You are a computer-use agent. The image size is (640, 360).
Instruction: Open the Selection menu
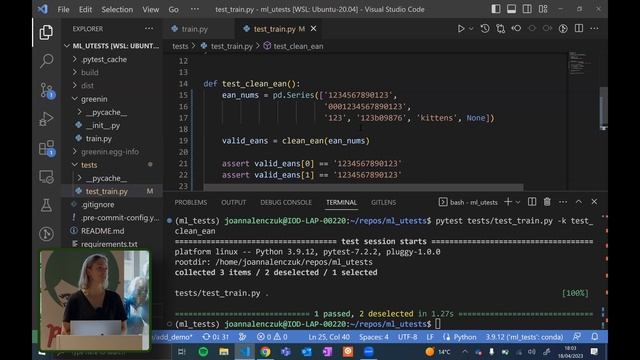pos(117,9)
